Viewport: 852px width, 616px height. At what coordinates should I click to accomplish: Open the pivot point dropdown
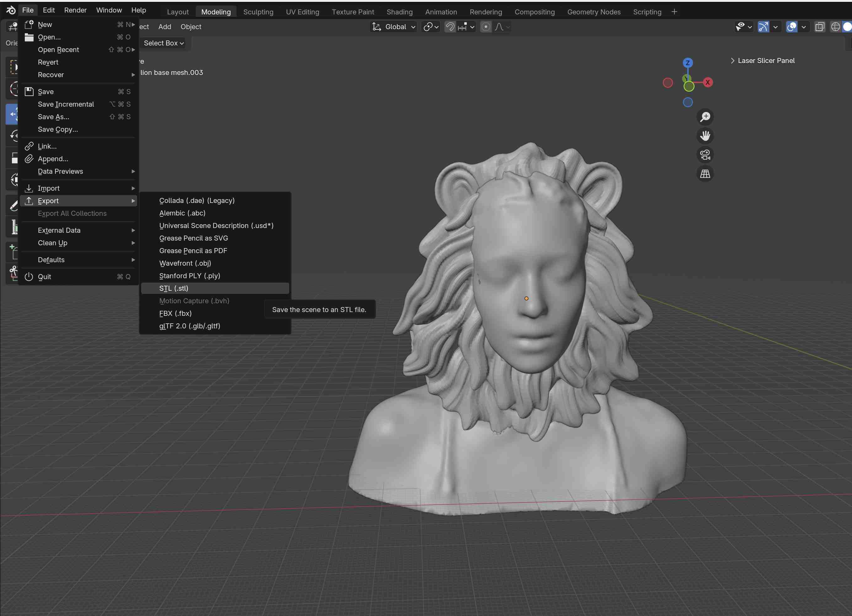431,27
